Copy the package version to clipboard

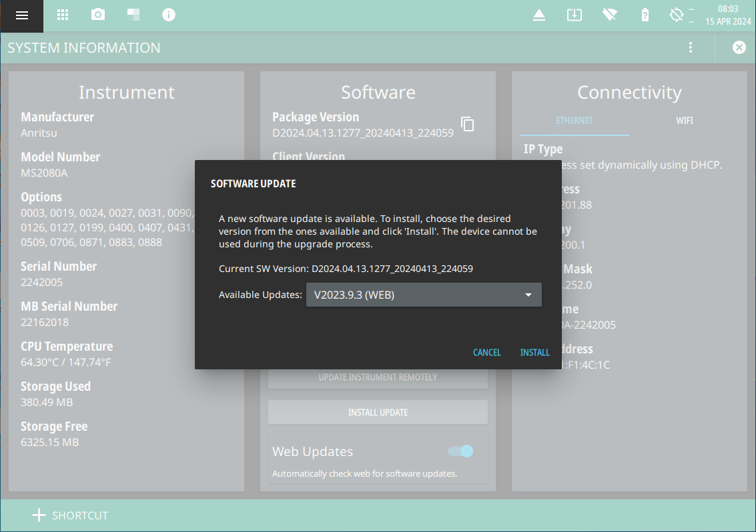pyautogui.click(x=468, y=124)
